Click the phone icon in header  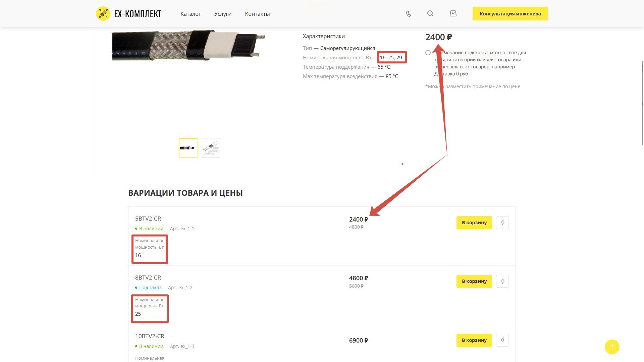tap(408, 14)
